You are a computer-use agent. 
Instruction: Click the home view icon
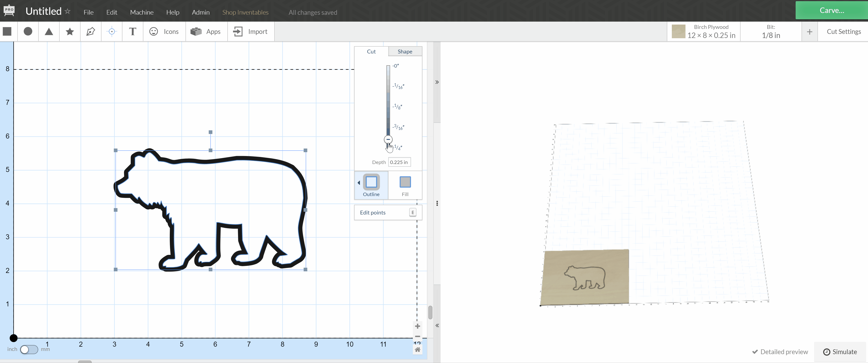[x=417, y=350]
